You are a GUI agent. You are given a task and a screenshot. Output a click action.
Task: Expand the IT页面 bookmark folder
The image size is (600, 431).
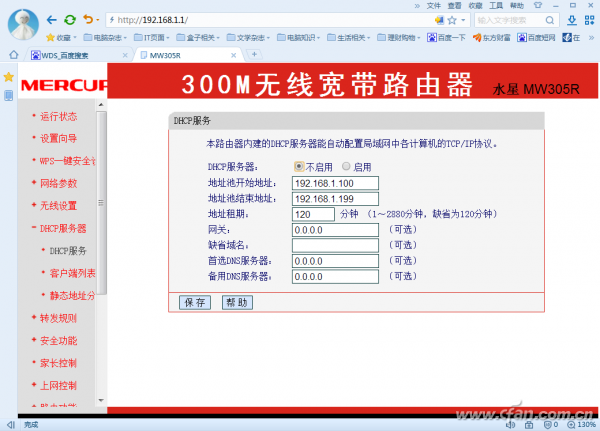click(152, 38)
